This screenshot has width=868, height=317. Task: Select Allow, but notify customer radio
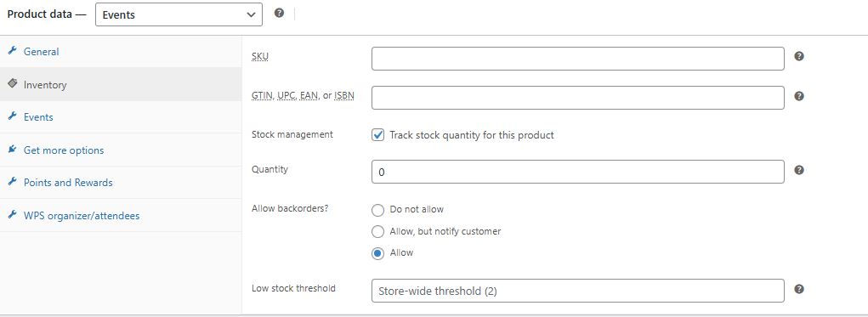coord(377,231)
